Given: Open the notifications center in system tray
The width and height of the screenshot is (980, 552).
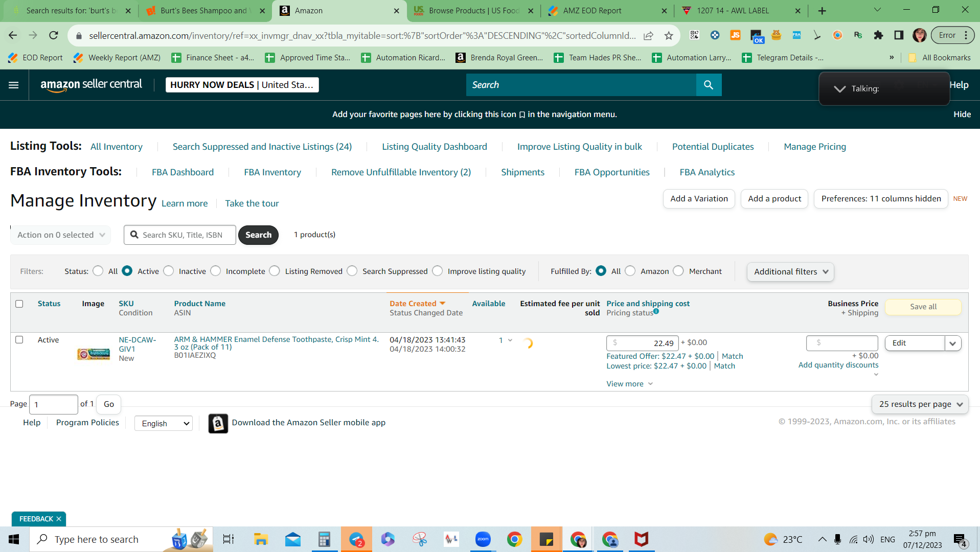Looking at the screenshot, I should pyautogui.click(x=960, y=540).
